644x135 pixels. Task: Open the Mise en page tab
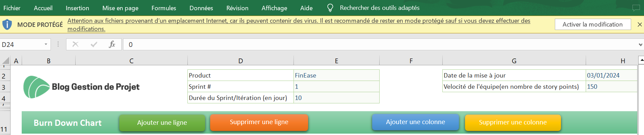[x=120, y=8]
